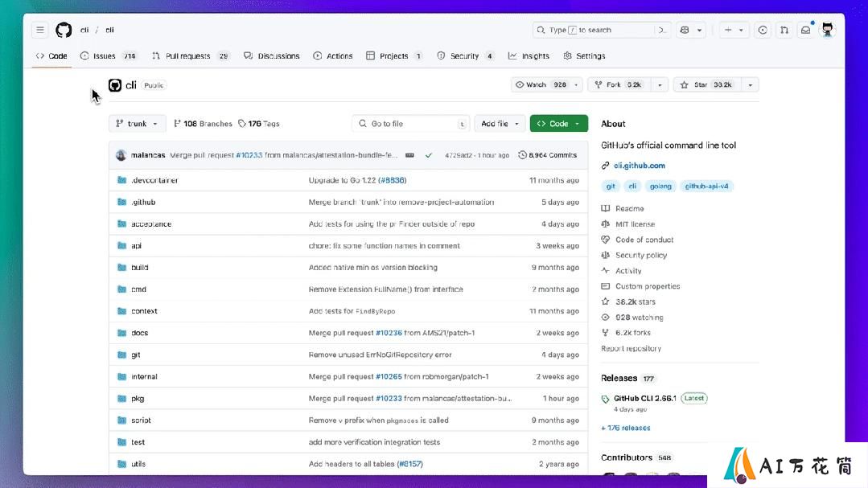Screen dimensions: 868x488
Task: Click the cli repository owner avatar
Action: 115,85
